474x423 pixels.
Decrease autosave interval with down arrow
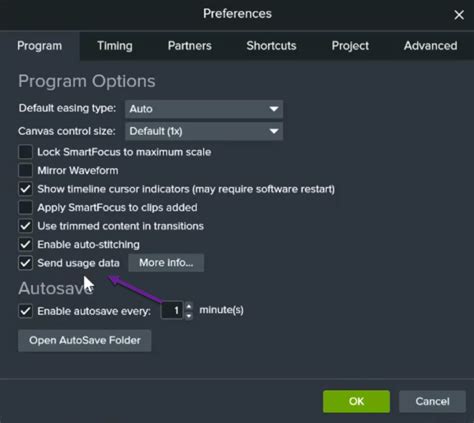click(189, 315)
